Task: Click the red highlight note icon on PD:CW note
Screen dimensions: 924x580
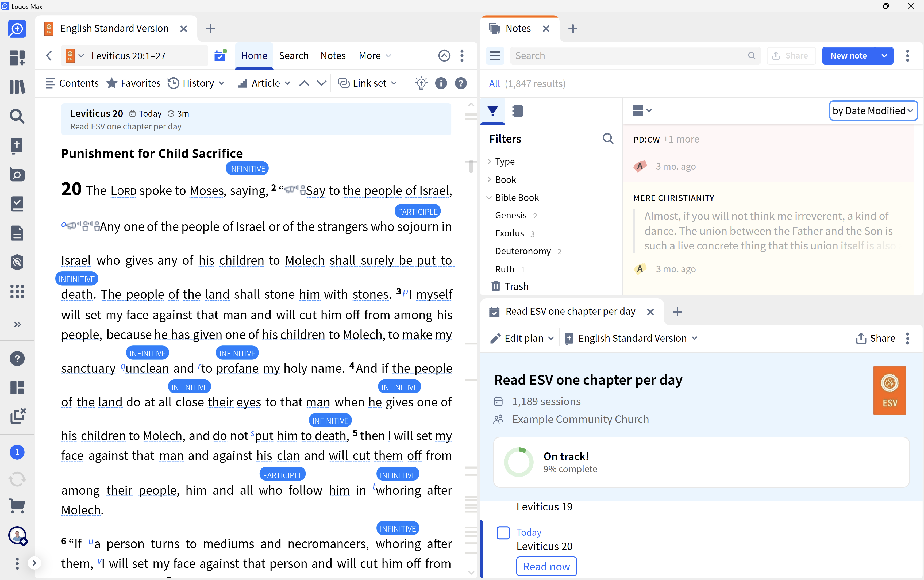Action: pos(640,167)
